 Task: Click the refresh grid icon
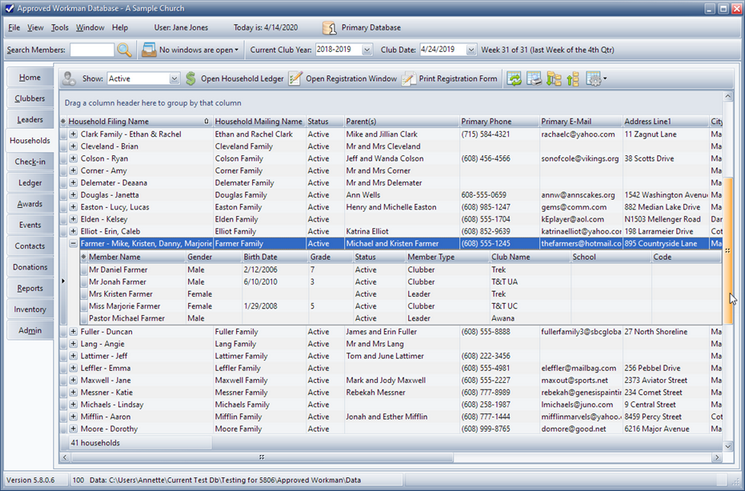(514, 78)
